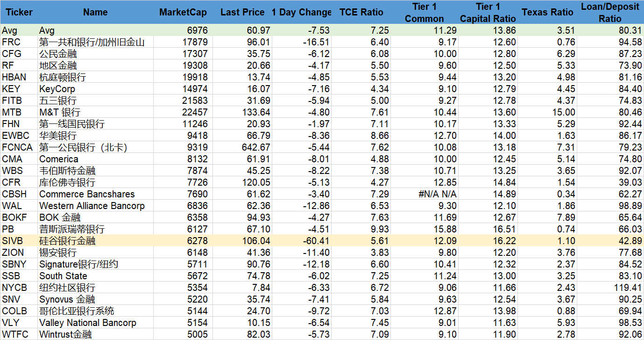The image size is (644, 340).
Task: Click the Ticker column header
Action: [x=19, y=12]
